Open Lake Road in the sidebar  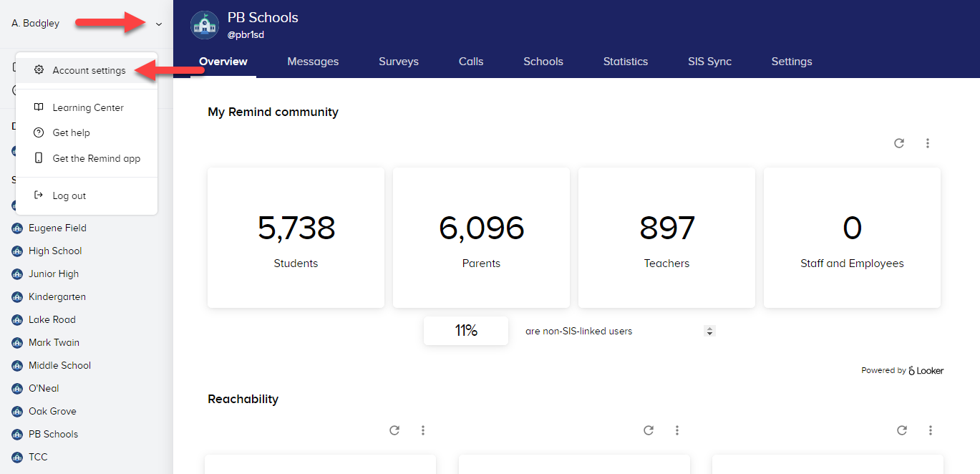tap(52, 319)
